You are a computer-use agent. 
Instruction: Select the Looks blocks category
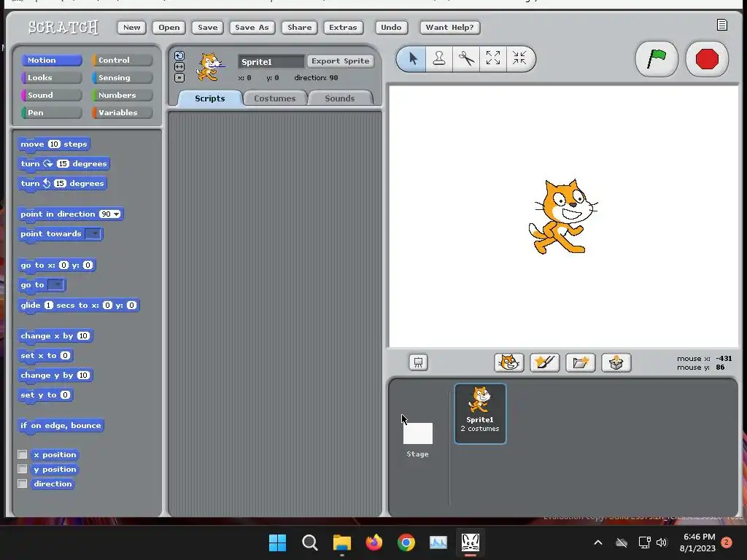point(51,77)
